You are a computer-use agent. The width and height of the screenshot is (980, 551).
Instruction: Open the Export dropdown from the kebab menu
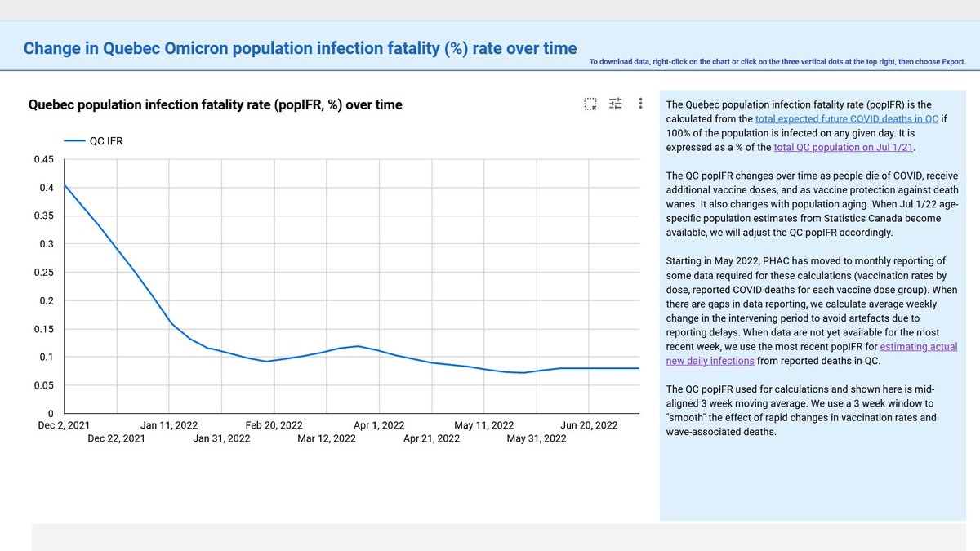(640, 104)
